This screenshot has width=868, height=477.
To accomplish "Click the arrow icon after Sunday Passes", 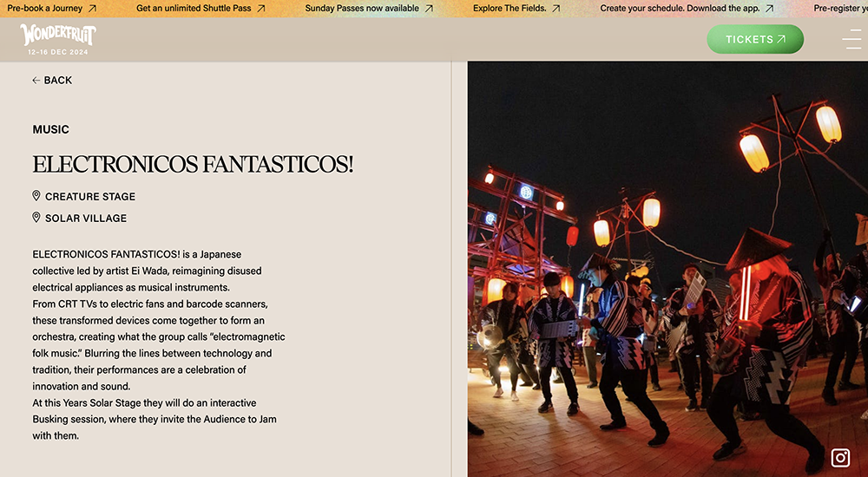I will (429, 9).
